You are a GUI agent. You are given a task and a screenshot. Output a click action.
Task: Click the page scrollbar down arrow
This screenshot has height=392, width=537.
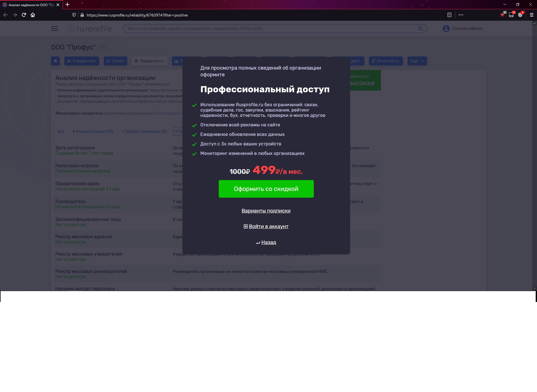[x=534, y=288]
